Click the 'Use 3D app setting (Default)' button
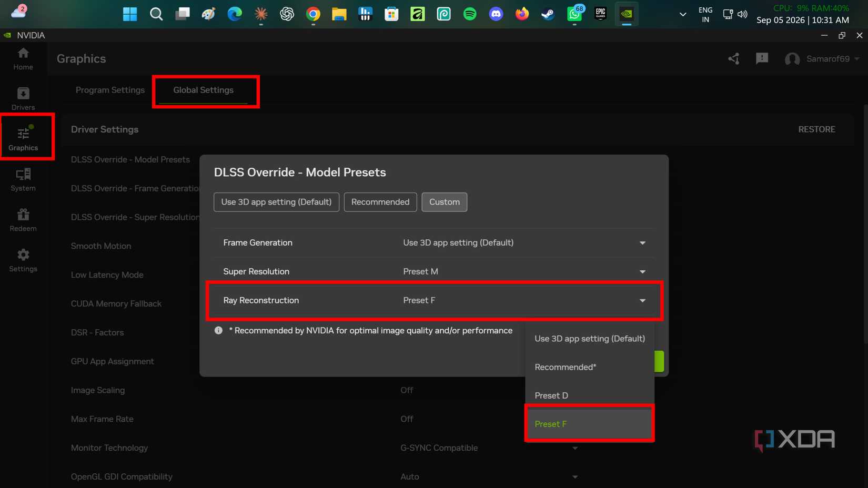The height and width of the screenshot is (488, 868). [x=276, y=202]
